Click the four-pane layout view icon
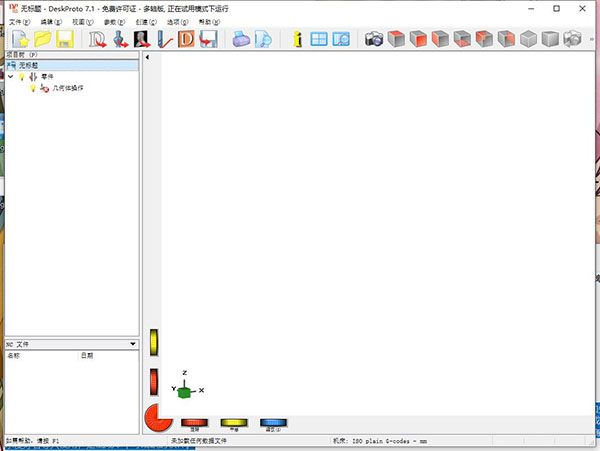600x451 pixels. [320, 40]
